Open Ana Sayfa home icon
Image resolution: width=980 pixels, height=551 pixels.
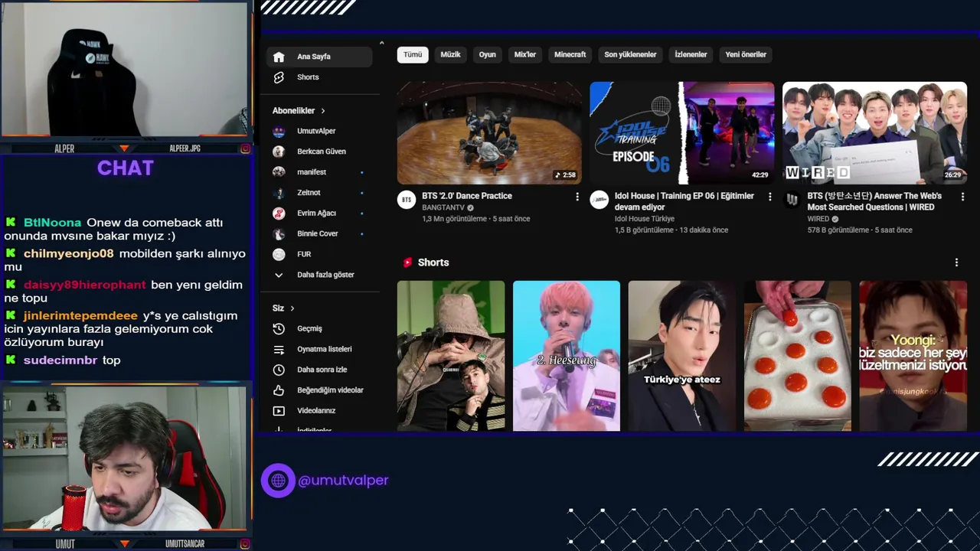[x=279, y=57]
